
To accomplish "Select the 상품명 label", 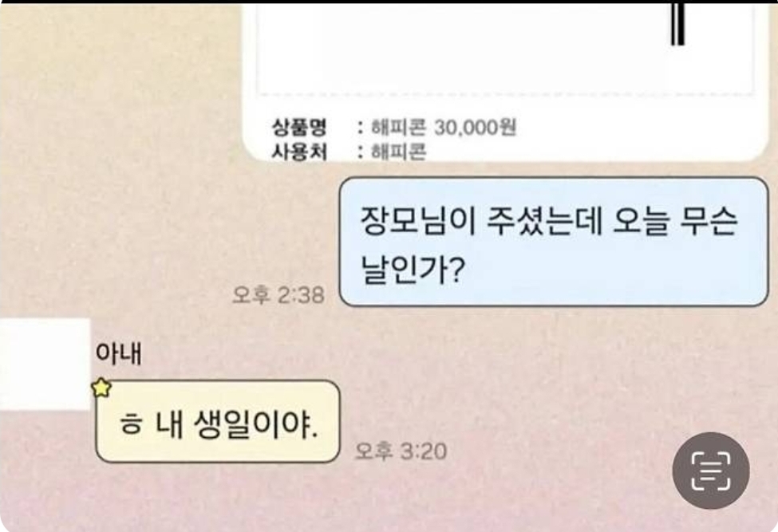I will pos(299,128).
